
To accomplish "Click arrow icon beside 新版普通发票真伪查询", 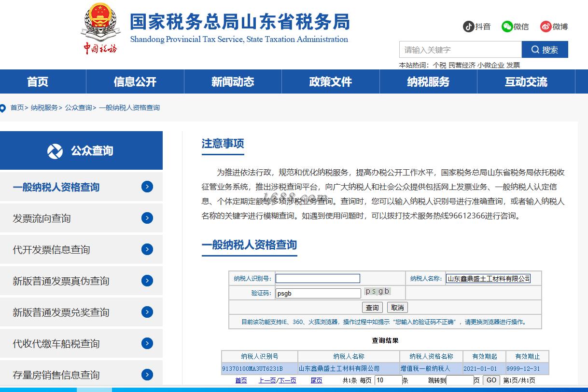I will pyautogui.click(x=147, y=281).
